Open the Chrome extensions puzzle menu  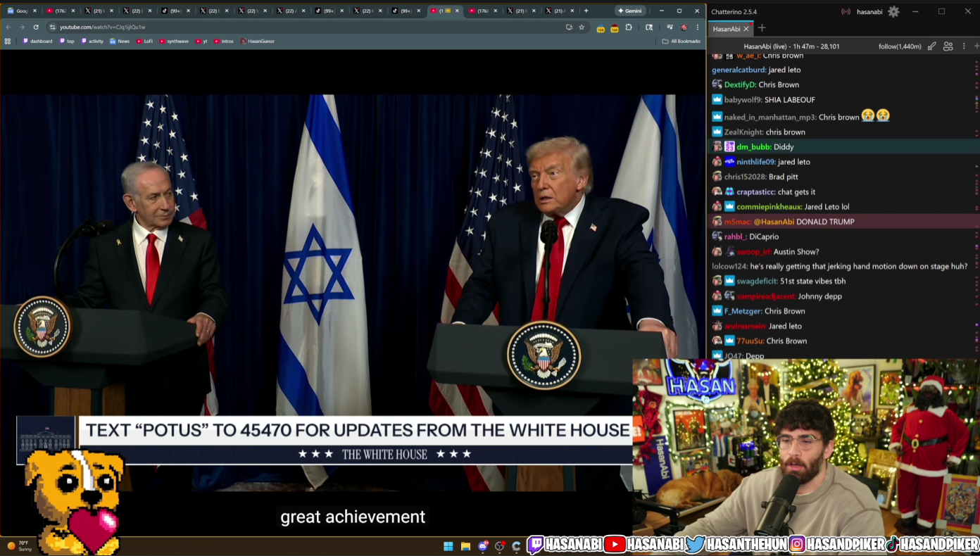[629, 27]
